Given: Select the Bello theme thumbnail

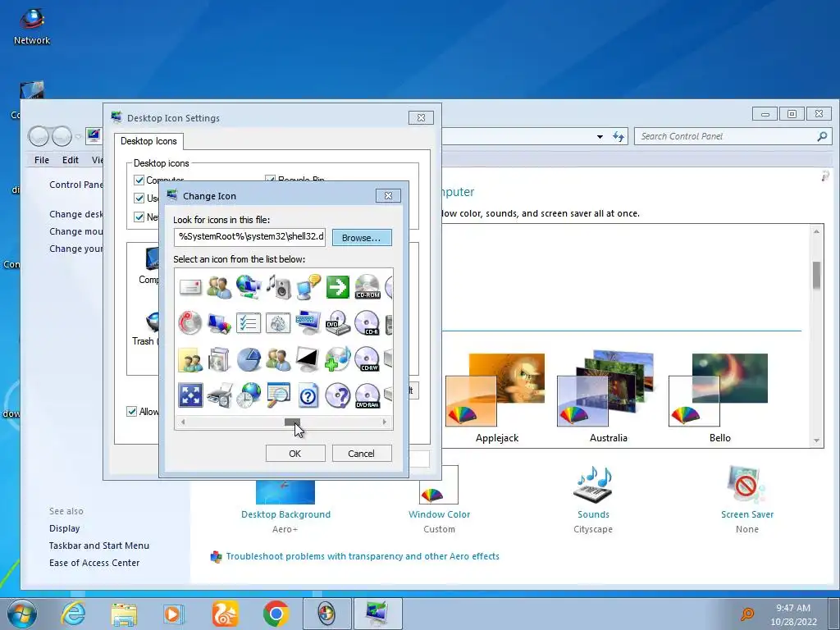Looking at the screenshot, I should (719, 390).
